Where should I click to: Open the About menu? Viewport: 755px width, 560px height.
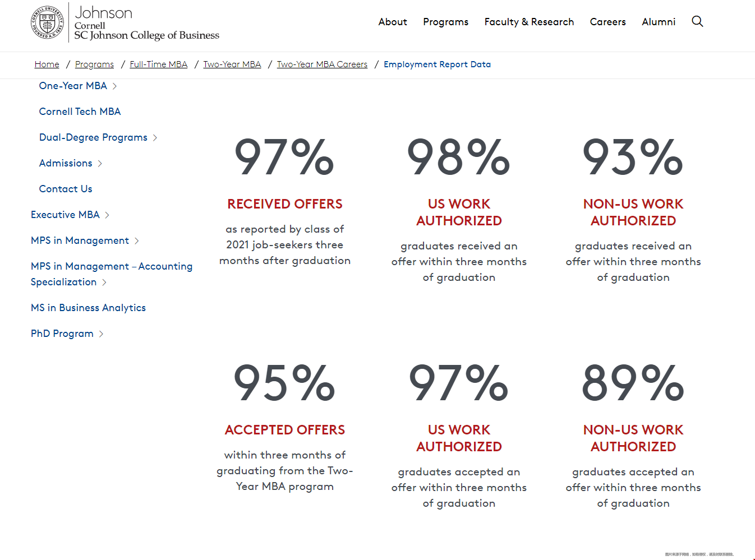click(x=393, y=22)
